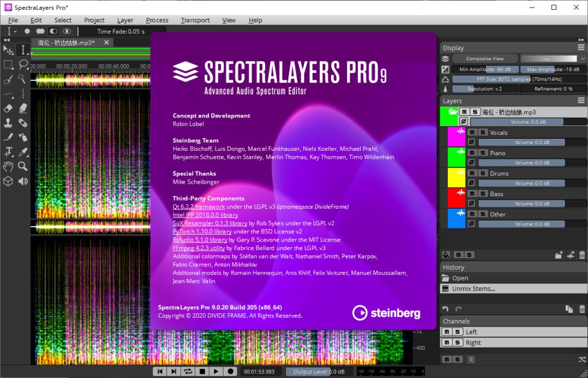The image size is (588, 378).
Task: Collapse the right side panels arrows
Action: [581, 40]
